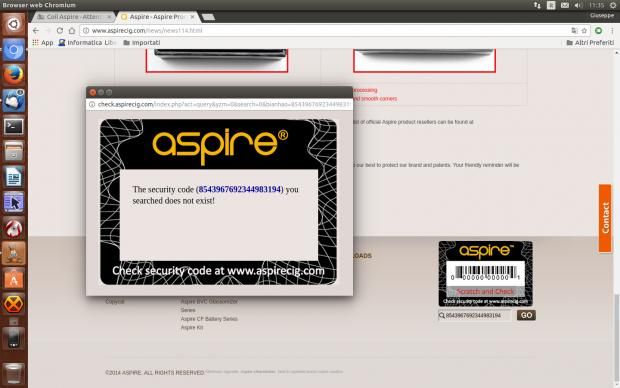Open the system settings gear menu
The height and width of the screenshot is (388, 620).
613,5
